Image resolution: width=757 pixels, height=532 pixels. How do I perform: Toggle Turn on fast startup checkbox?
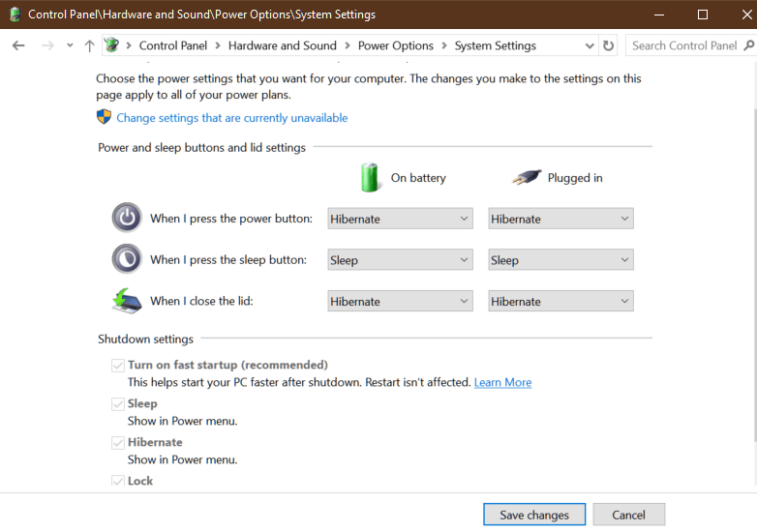click(118, 366)
